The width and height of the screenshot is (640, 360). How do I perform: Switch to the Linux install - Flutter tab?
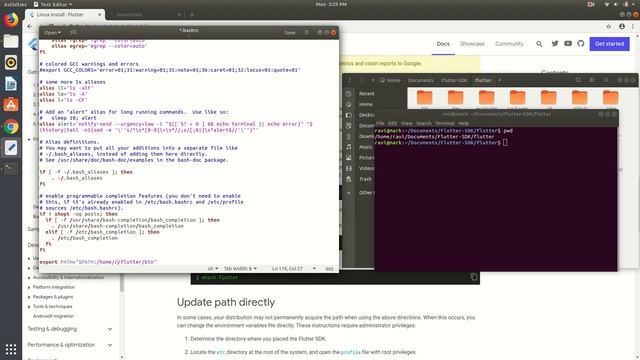click(x=64, y=14)
